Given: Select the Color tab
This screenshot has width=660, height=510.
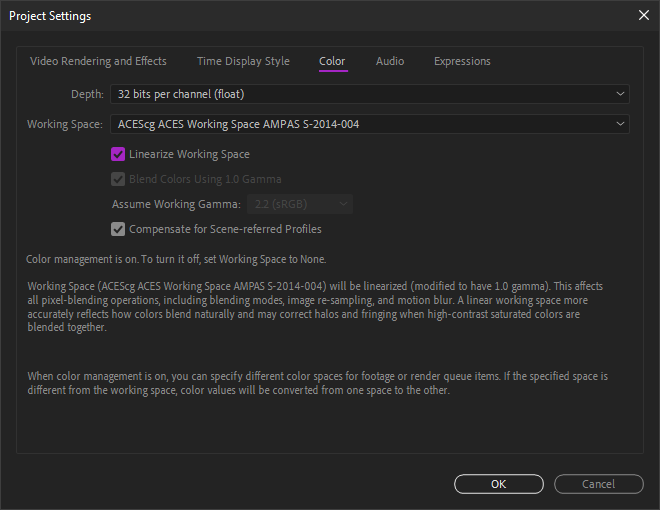Looking at the screenshot, I should pos(332,61).
